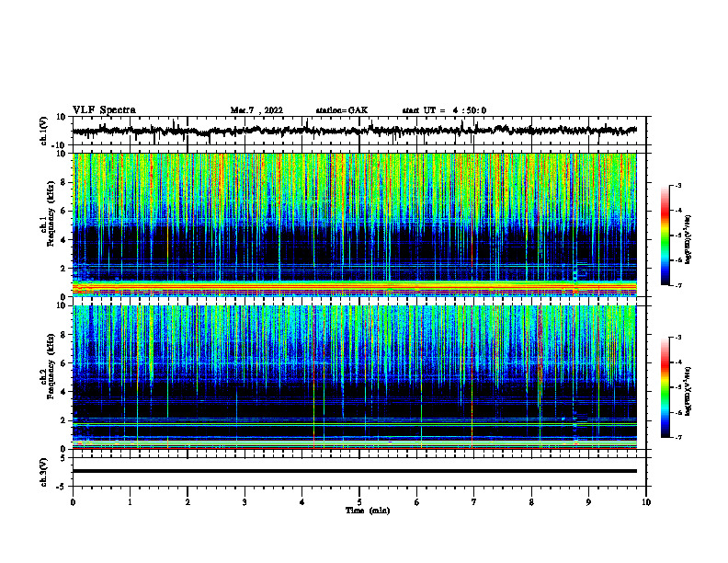Click the "-7" label on ch.2 color bar
This screenshot has width=728, height=563.
(678, 437)
